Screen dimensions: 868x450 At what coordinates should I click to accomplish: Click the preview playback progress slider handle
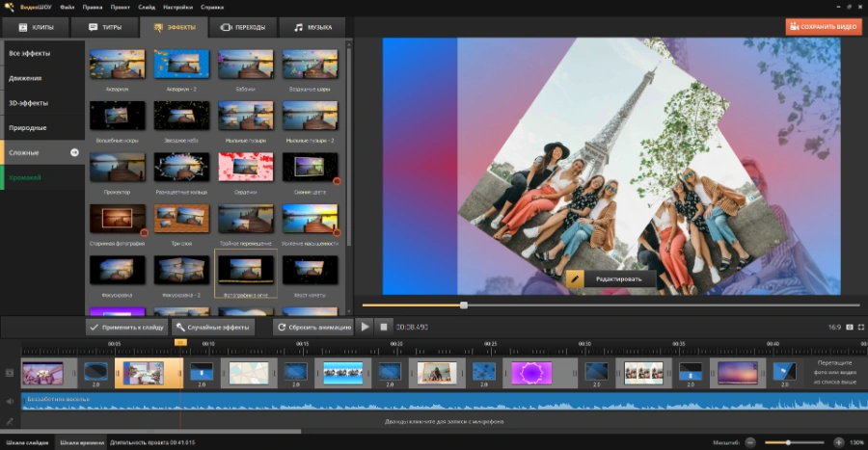[464, 305]
